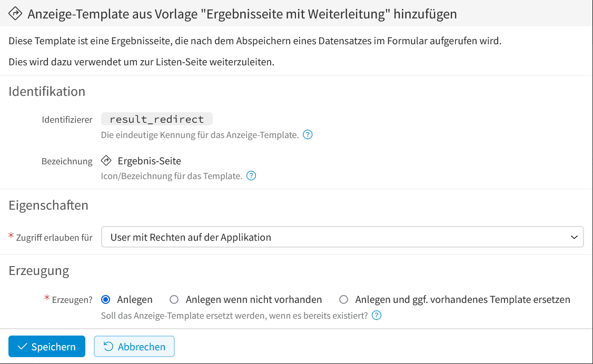This screenshot has width=593, height=364.
Task: Select Anlegen wenn nicht vorhanden radio
Action: point(174,300)
